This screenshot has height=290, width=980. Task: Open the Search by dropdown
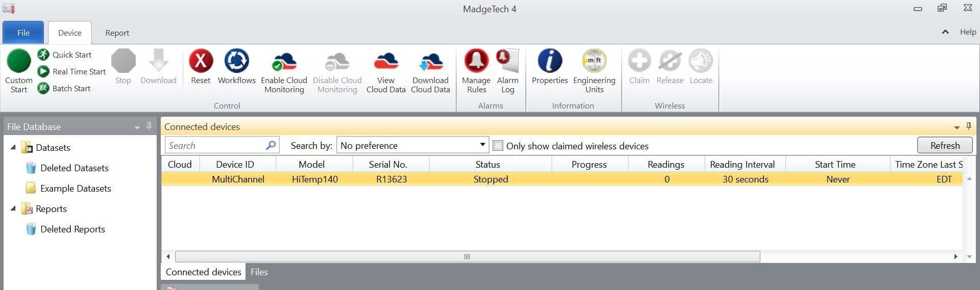(x=412, y=145)
